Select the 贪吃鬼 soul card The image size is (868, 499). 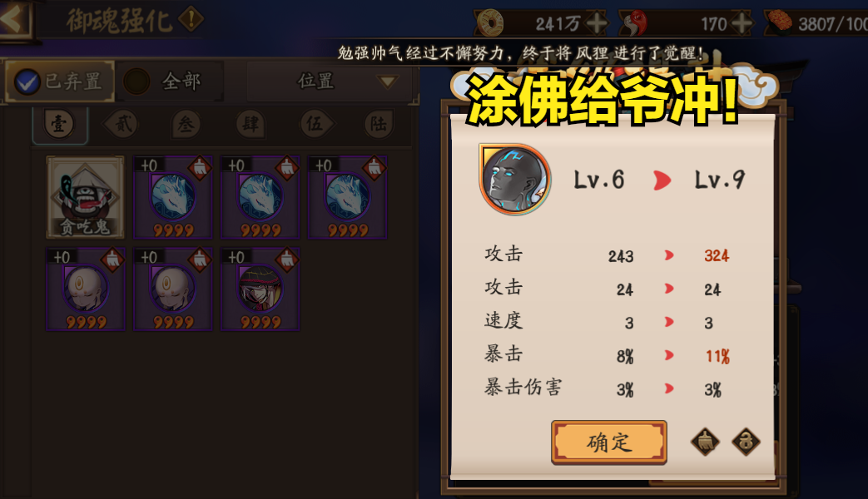click(85, 197)
